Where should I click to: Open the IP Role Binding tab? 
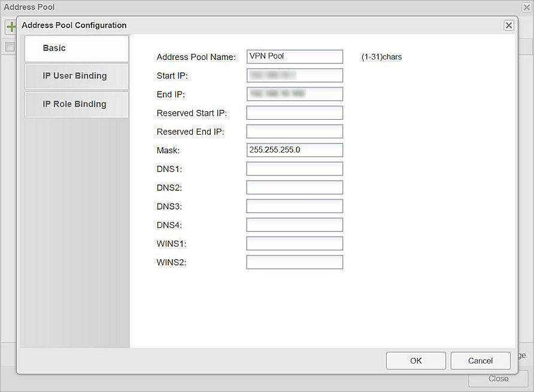pos(76,104)
